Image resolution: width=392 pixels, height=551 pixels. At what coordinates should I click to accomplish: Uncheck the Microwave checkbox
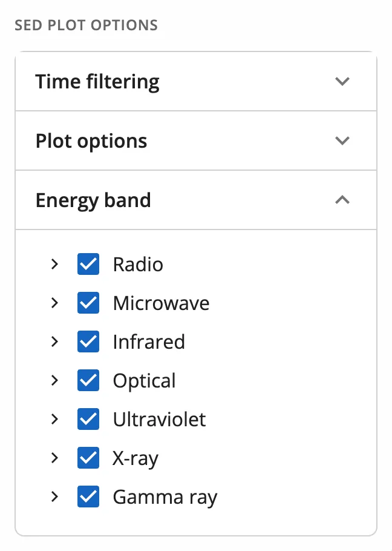click(88, 303)
